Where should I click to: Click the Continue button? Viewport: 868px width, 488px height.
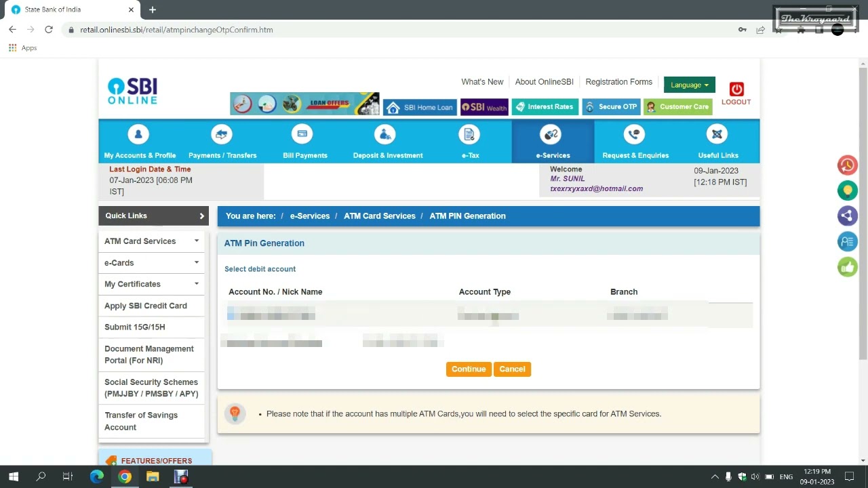click(469, 369)
